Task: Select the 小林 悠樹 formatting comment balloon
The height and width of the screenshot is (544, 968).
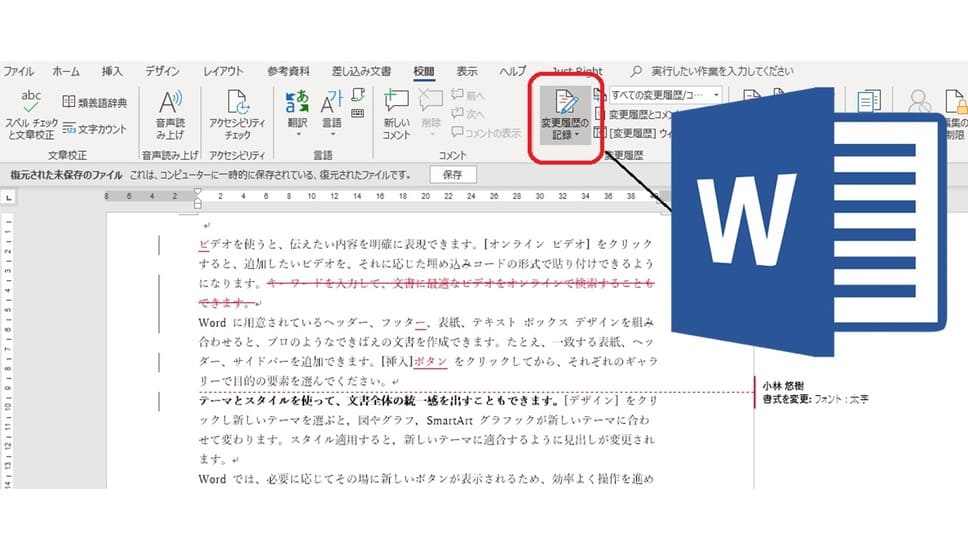Action: coord(815,393)
